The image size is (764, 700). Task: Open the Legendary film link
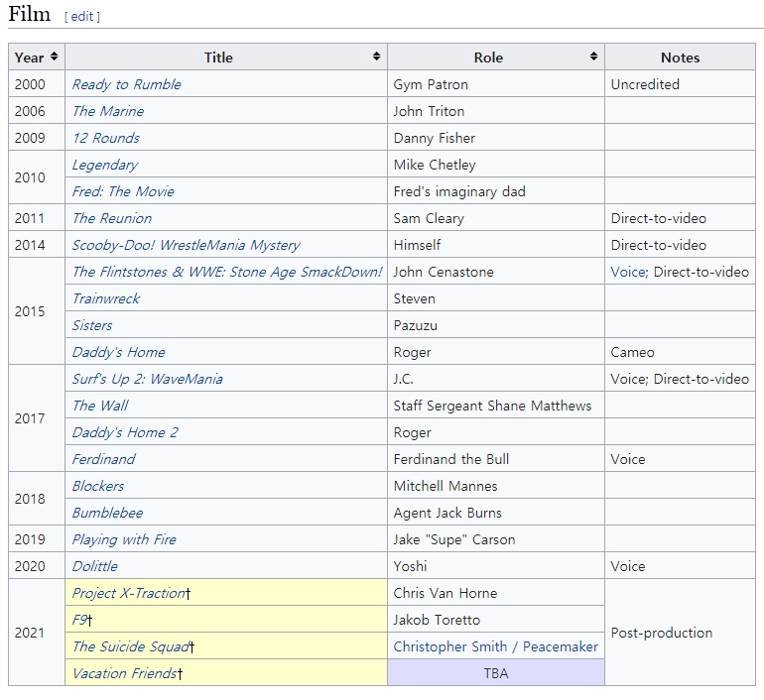click(x=105, y=165)
